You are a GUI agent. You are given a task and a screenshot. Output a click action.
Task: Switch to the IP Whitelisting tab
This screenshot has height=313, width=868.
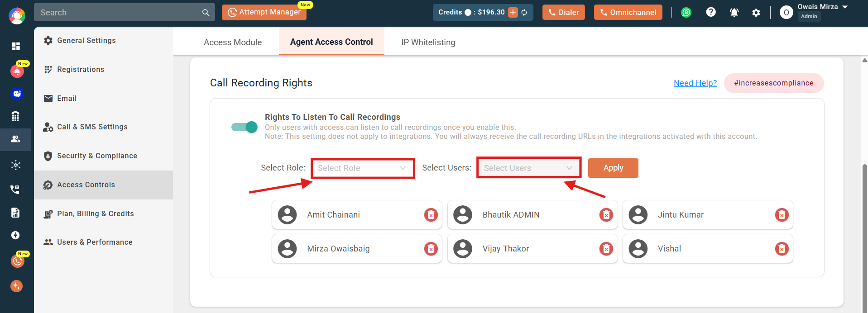click(x=428, y=42)
